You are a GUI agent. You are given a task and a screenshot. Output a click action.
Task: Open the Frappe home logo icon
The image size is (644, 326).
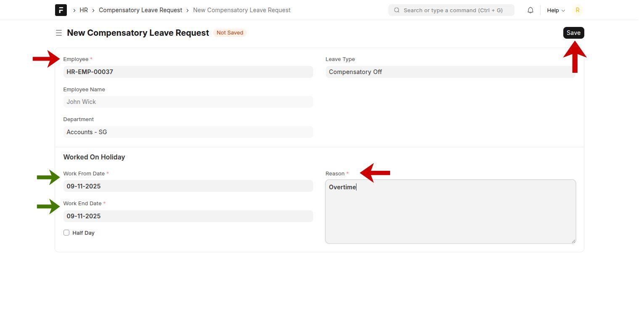(x=61, y=10)
